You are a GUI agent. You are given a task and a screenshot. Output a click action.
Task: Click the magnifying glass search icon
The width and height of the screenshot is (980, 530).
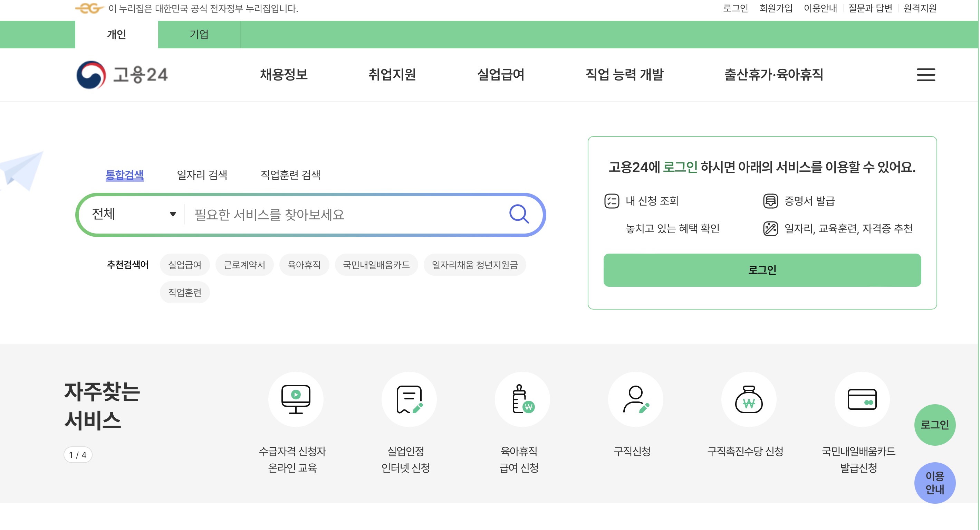point(519,214)
